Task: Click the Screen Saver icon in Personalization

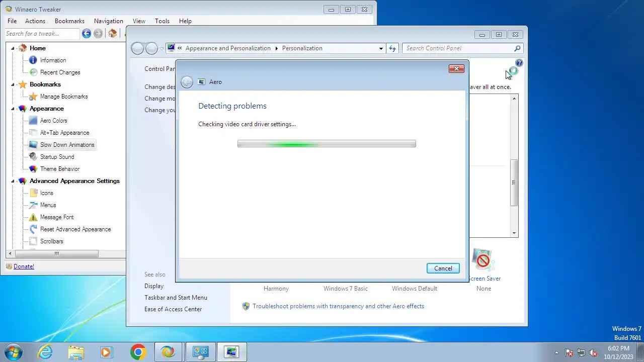Action: pos(483,260)
